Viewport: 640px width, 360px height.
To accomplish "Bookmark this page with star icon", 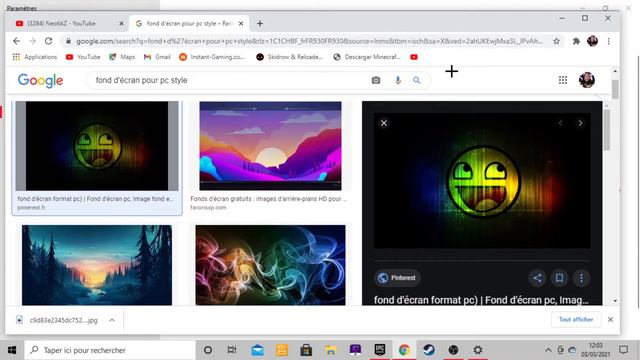I will (556, 41).
